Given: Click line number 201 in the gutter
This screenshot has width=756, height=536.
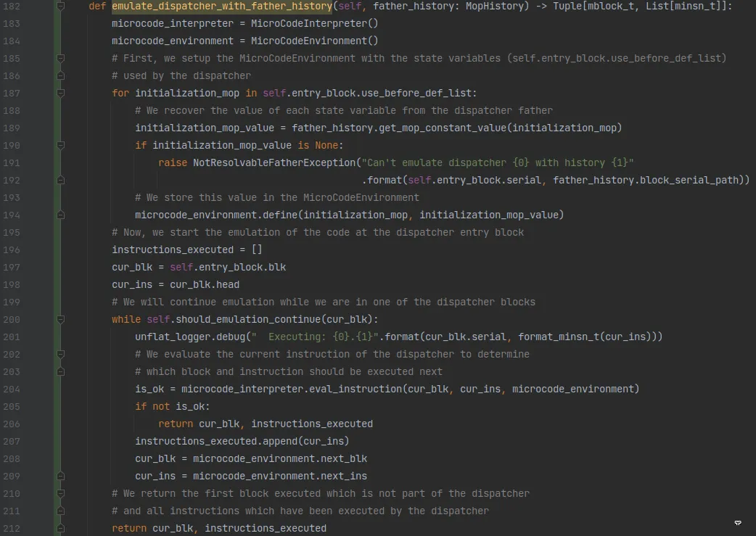Looking at the screenshot, I should [12, 337].
